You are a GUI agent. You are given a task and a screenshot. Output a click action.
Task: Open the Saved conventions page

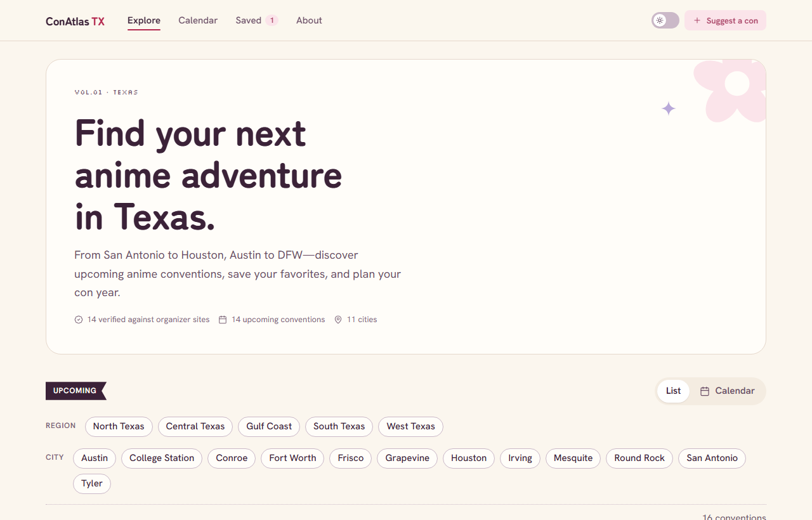point(257,20)
